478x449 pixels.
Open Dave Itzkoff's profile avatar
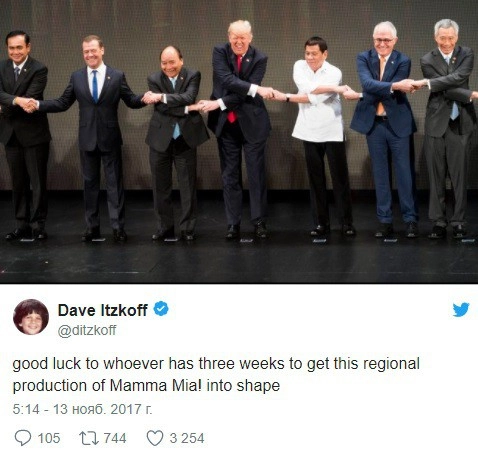(31, 317)
